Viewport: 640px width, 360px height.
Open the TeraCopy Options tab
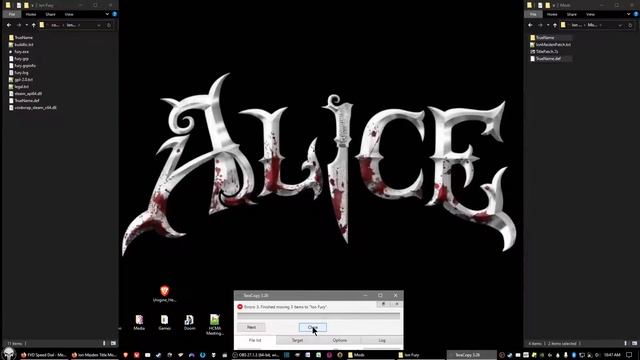pyautogui.click(x=340, y=340)
